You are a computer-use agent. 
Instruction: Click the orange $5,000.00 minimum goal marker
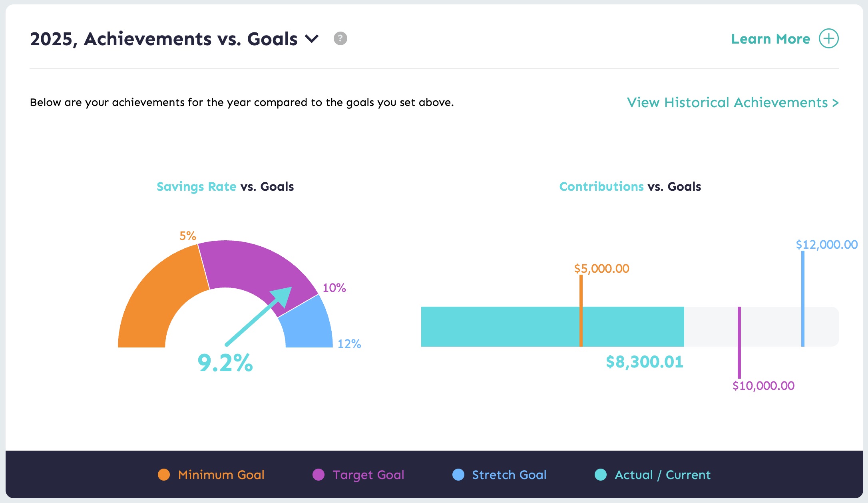pos(581,296)
